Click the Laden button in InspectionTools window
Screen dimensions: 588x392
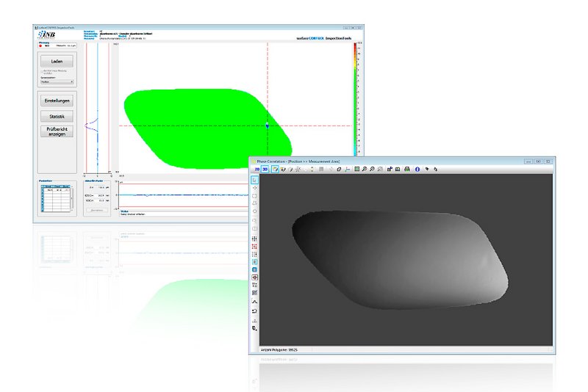coord(57,61)
